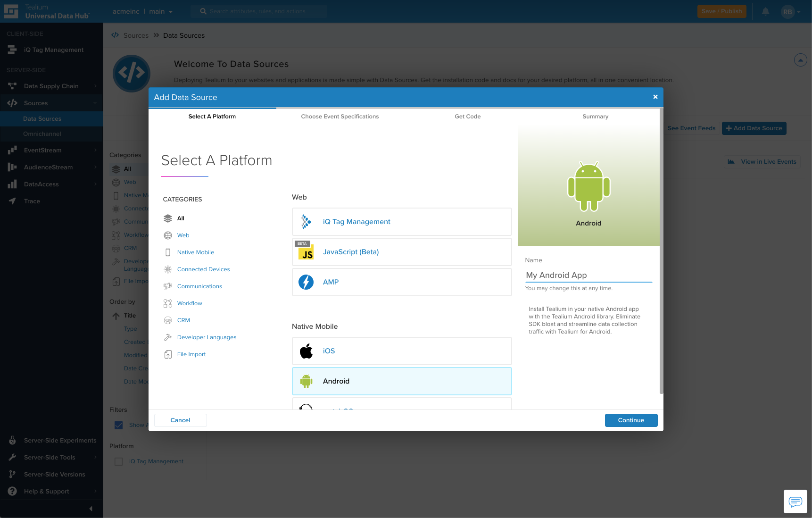This screenshot has height=518, width=812.
Task: Select the Android platform row
Action: pyautogui.click(x=402, y=381)
